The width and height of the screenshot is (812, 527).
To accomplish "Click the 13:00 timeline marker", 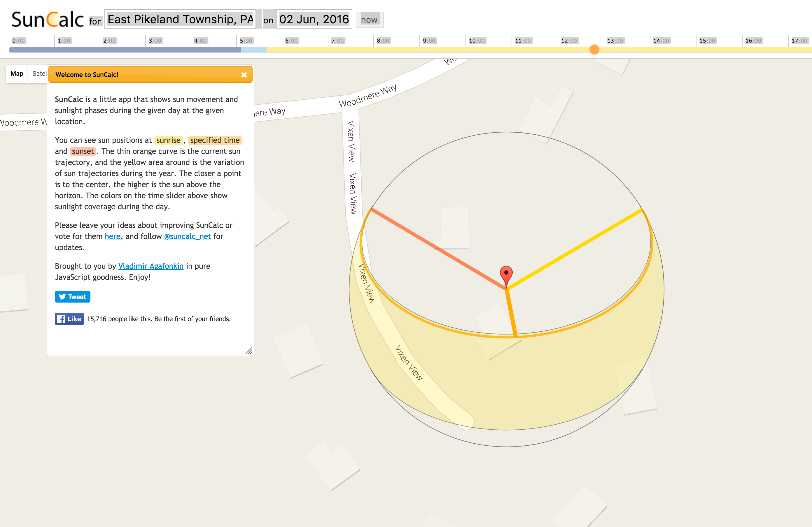I will point(615,41).
